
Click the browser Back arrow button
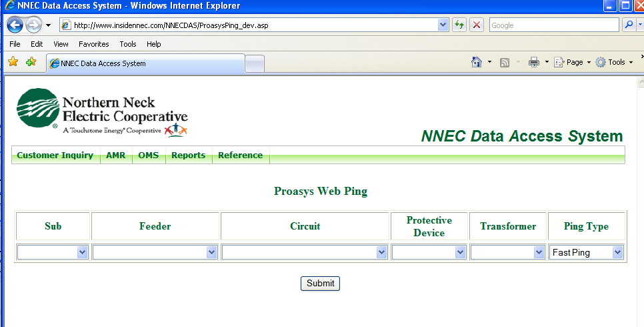point(15,25)
